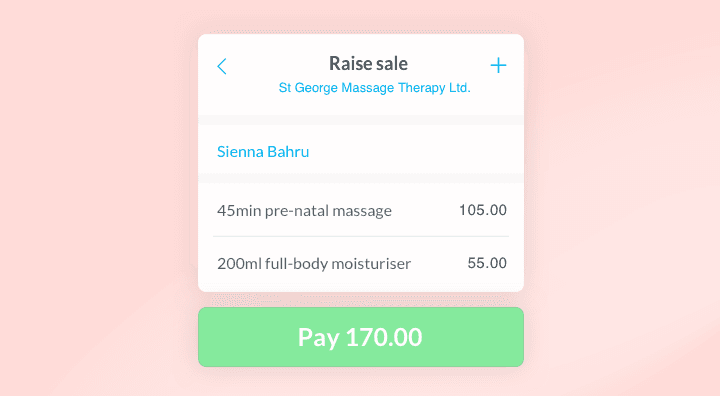Click the pink background outside the card
Image resolution: width=720 pixels, height=396 pixels.
point(92,198)
